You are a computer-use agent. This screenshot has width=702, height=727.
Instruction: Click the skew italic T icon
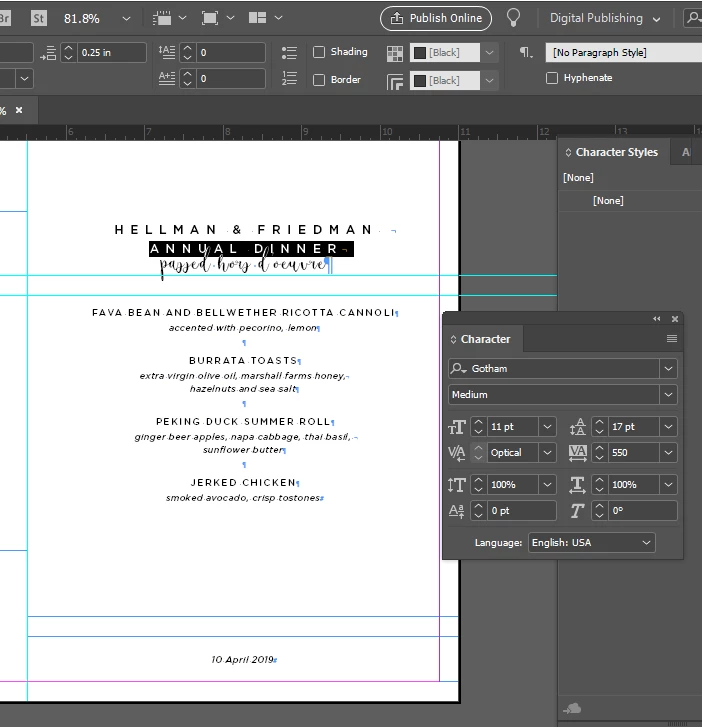tap(578, 511)
